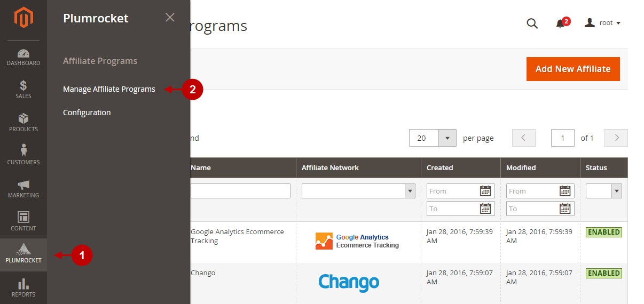Screen dimensions: 644x304
Task: Open Google Analytics Ecommerce Tracking row name
Action: pos(237,236)
